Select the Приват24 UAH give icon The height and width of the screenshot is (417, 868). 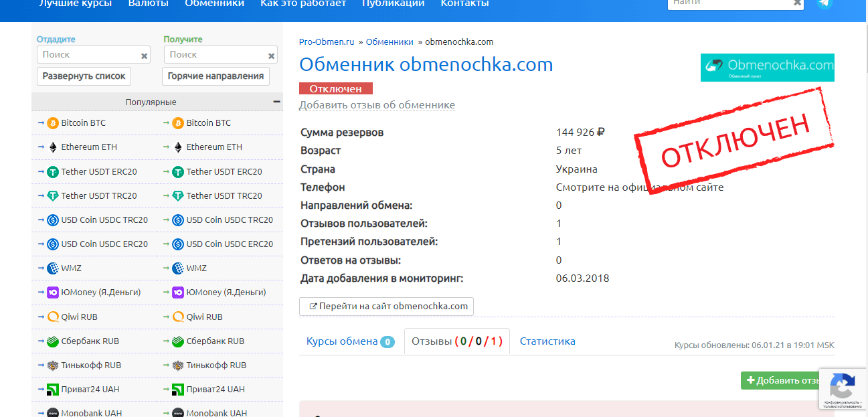click(x=53, y=390)
